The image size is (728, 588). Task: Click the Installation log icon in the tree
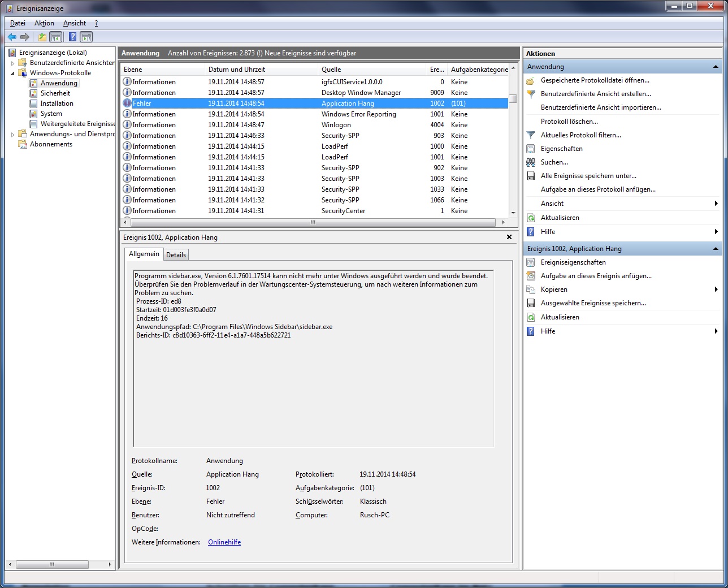(x=33, y=103)
